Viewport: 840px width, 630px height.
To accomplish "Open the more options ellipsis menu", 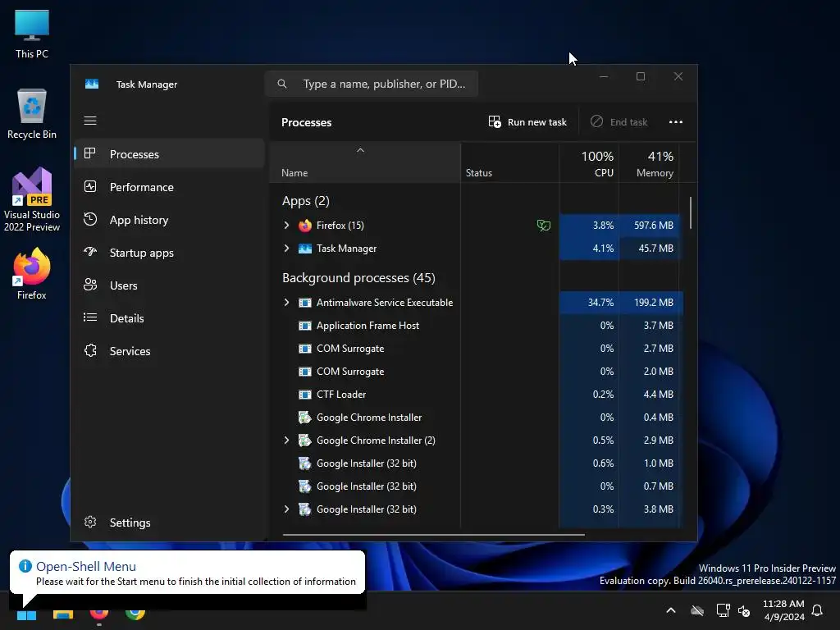I will [676, 122].
